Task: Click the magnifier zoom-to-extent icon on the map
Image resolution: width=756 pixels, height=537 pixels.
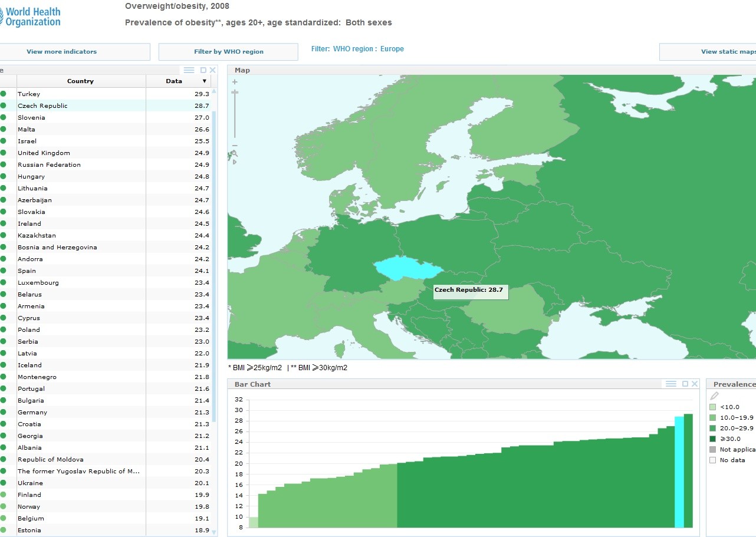Action: pos(234,153)
